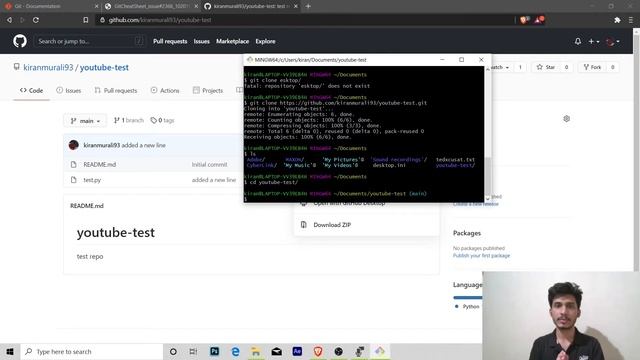
Task: Open the About settings gear icon
Action: click(x=567, y=119)
